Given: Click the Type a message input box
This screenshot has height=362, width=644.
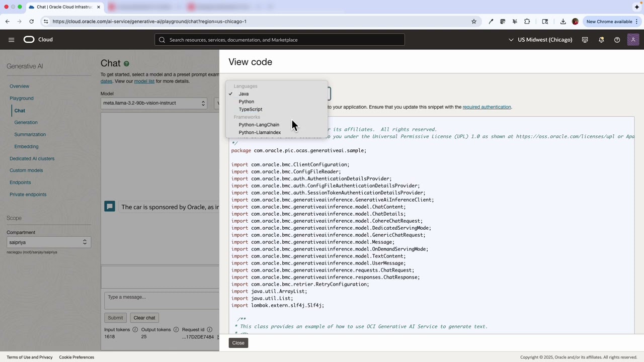Looking at the screenshot, I should click(x=162, y=300).
